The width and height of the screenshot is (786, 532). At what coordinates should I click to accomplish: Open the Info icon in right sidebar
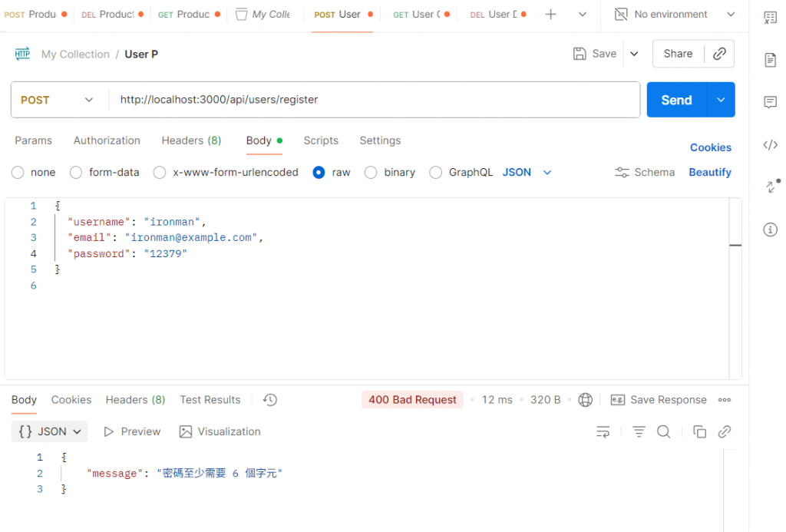pos(771,230)
